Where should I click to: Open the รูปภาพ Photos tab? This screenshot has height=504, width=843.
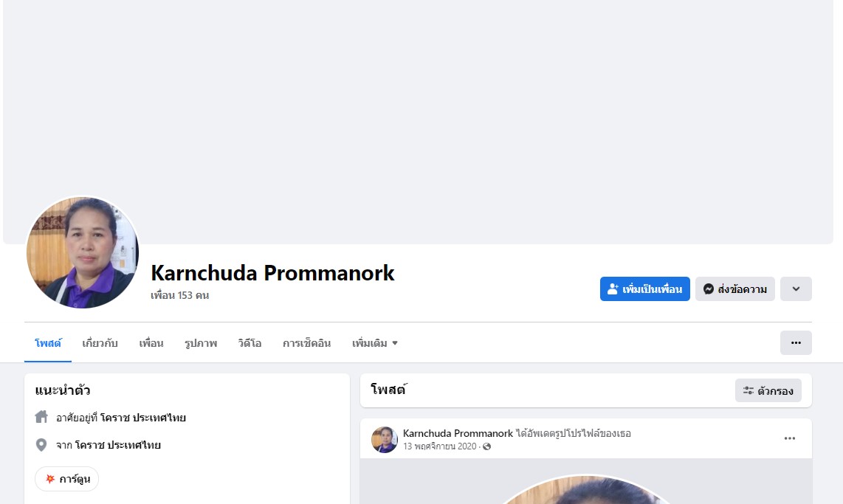click(x=201, y=343)
